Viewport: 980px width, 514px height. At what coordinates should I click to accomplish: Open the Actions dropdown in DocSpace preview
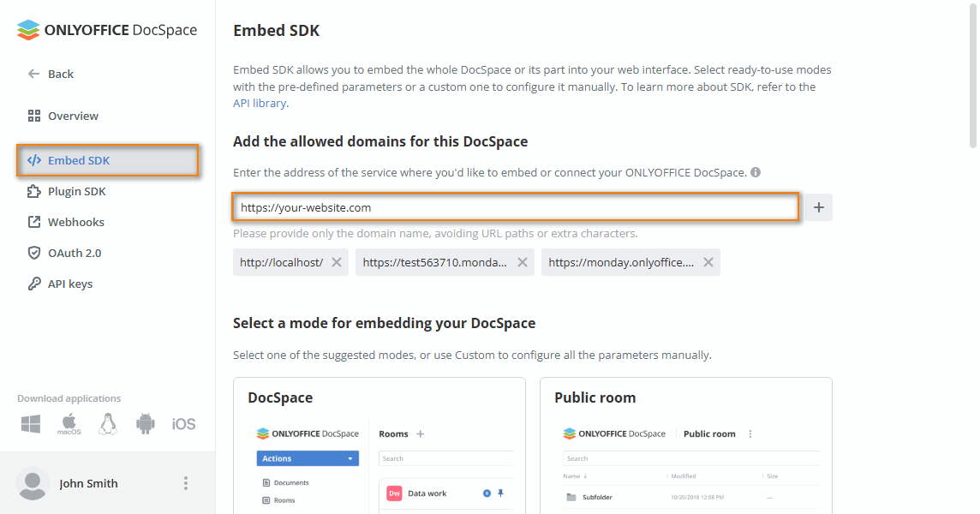point(308,458)
